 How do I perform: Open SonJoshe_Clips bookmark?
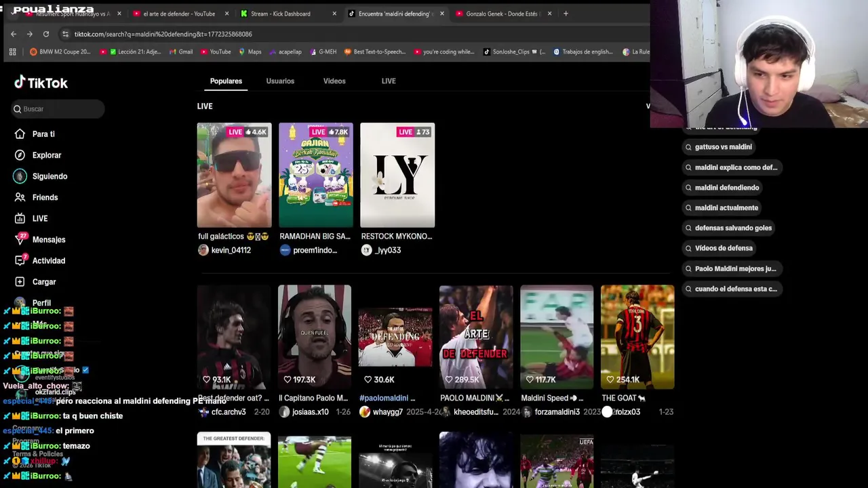coord(514,52)
